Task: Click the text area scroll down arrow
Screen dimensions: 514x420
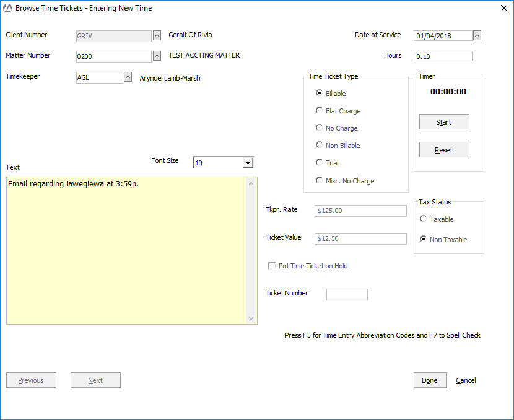Action: click(251, 318)
